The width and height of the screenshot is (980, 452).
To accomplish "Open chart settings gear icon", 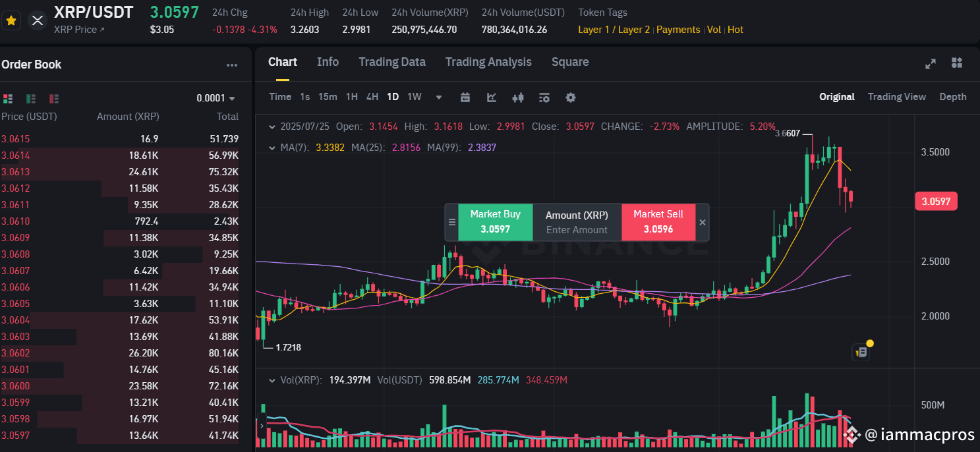I will (571, 98).
